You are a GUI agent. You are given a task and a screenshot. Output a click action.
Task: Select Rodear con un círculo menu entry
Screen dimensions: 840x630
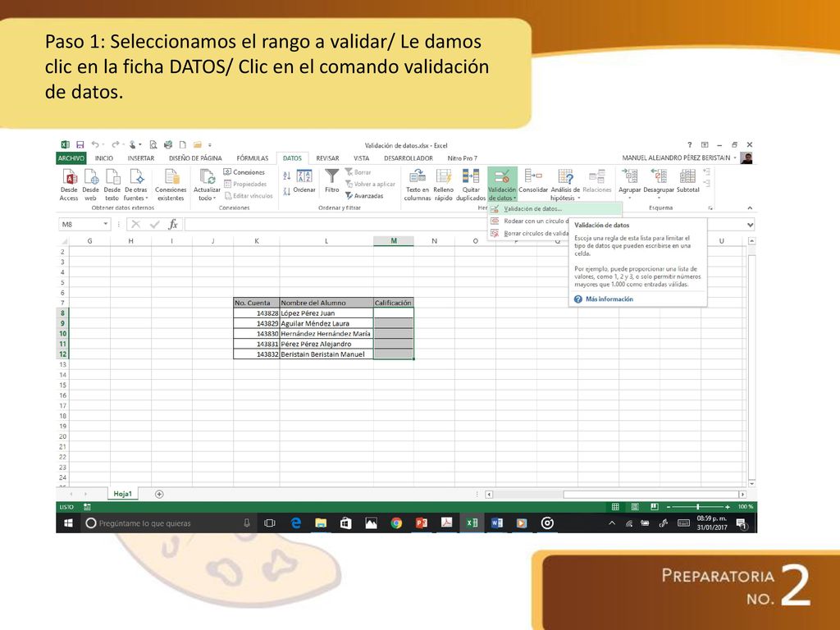(529, 221)
